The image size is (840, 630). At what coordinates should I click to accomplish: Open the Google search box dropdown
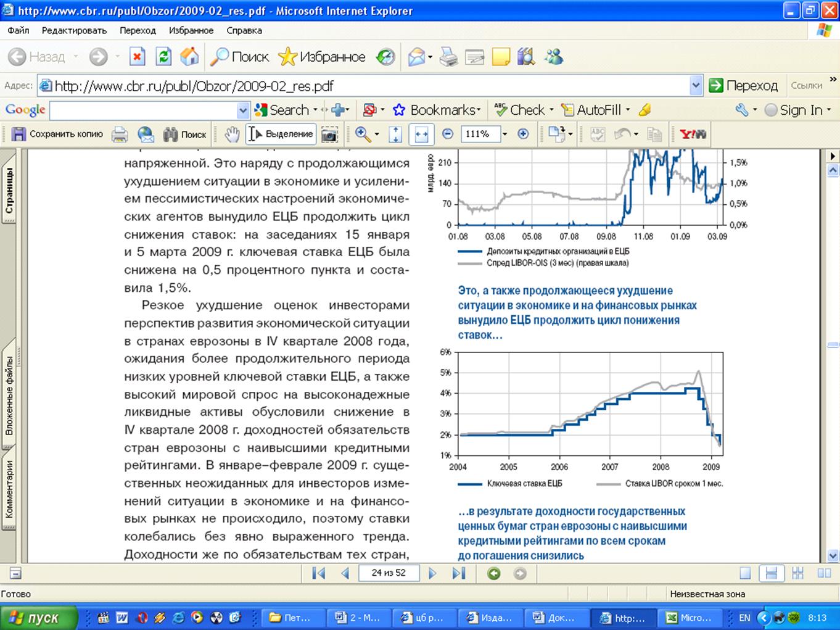pyautogui.click(x=242, y=110)
